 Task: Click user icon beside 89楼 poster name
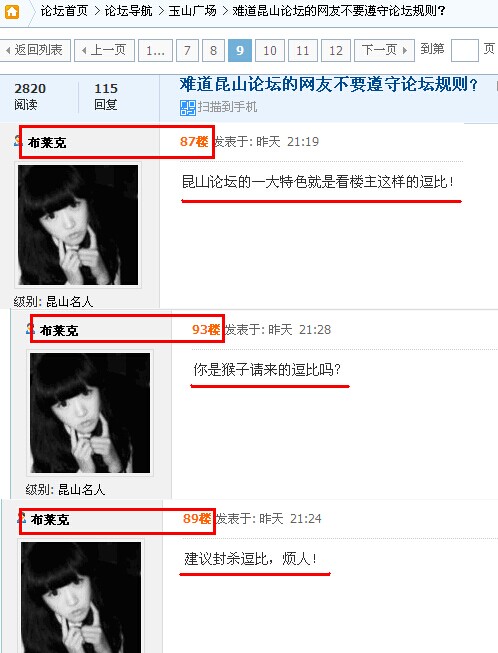21,518
